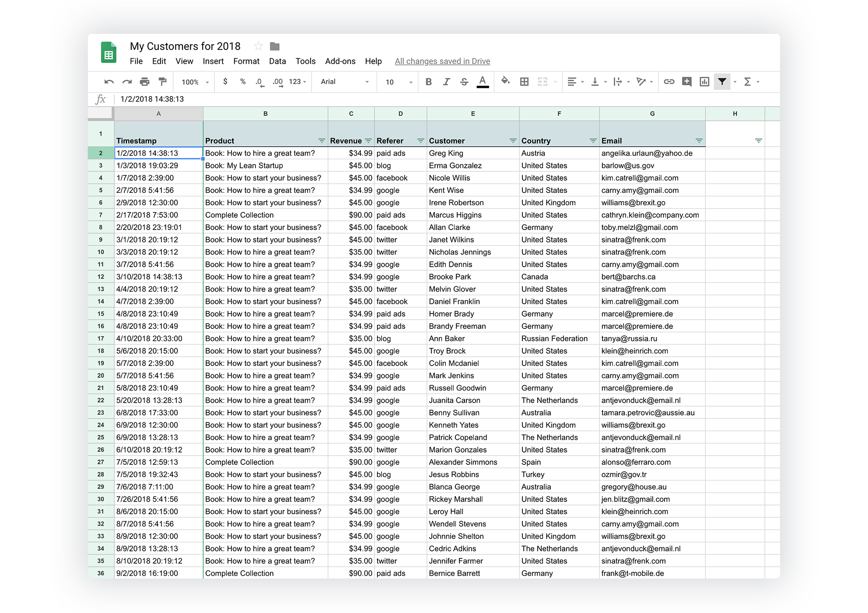Screen dimensions: 868x613
Task: Apply percent format
Action: pos(243,82)
